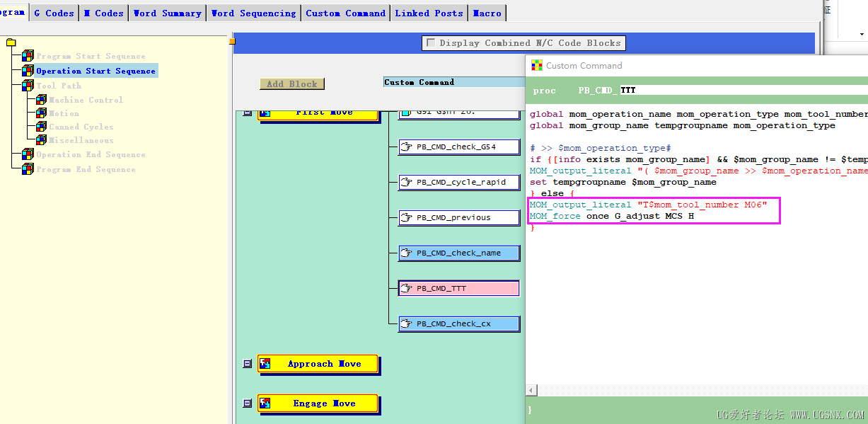Image resolution: width=868 pixels, height=424 pixels.
Task: Click the MOM_output_literal T$mom_tool_number M06 line
Action: tap(649, 205)
